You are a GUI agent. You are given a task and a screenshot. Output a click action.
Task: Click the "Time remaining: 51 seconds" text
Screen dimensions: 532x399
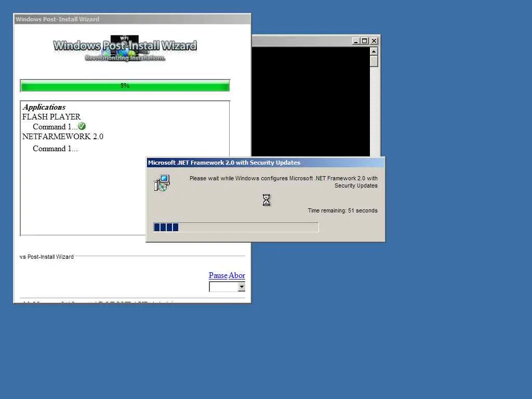[343, 210]
